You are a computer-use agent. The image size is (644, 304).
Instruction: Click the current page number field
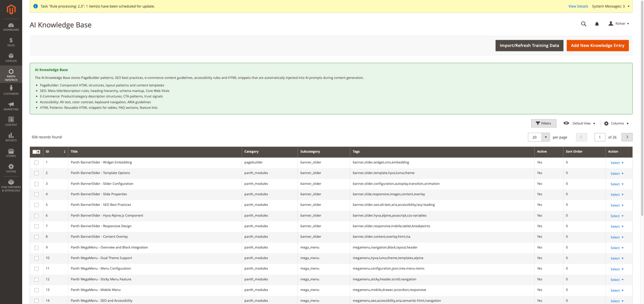tap(600, 137)
